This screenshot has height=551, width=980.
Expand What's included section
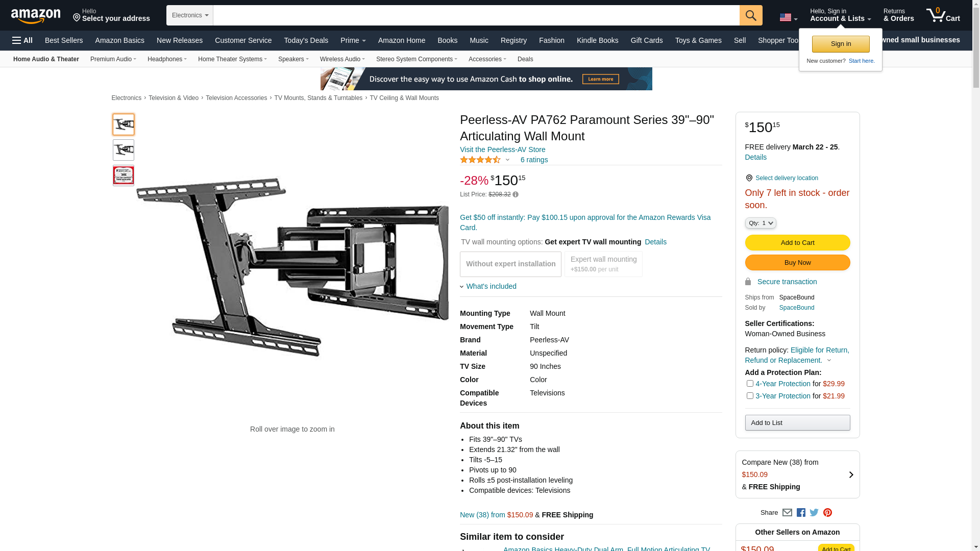point(488,286)
